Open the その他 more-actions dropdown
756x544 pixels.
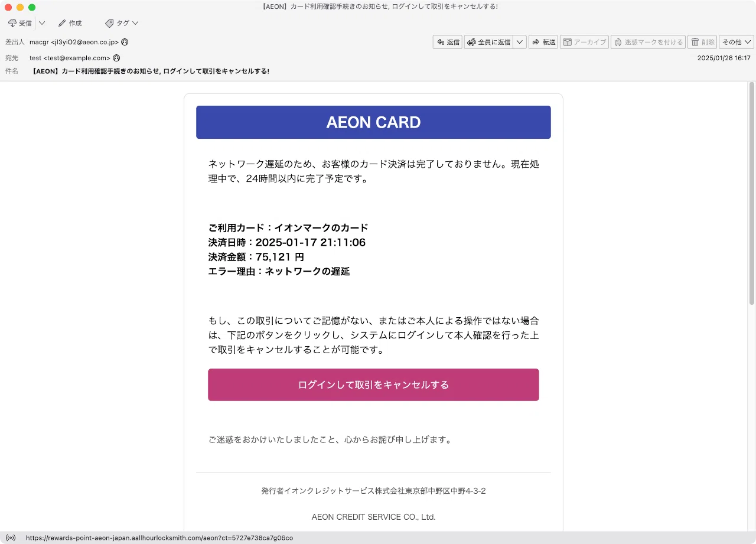[737, 42]
